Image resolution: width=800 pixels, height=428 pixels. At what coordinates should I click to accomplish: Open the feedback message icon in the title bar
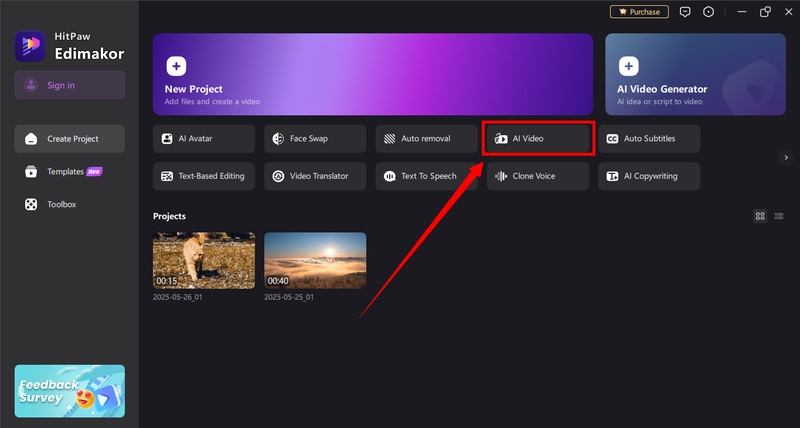(685, 12)
